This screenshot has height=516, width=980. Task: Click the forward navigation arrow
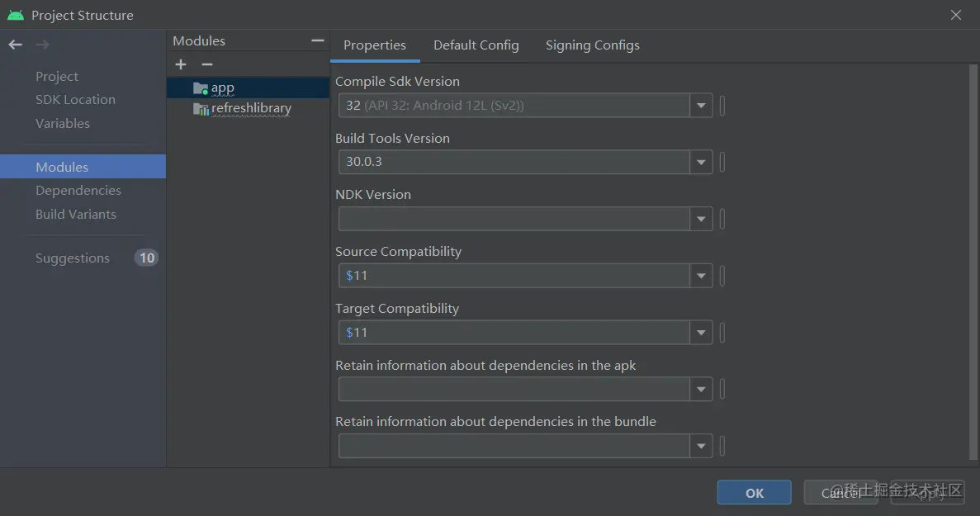click(42, 45)
